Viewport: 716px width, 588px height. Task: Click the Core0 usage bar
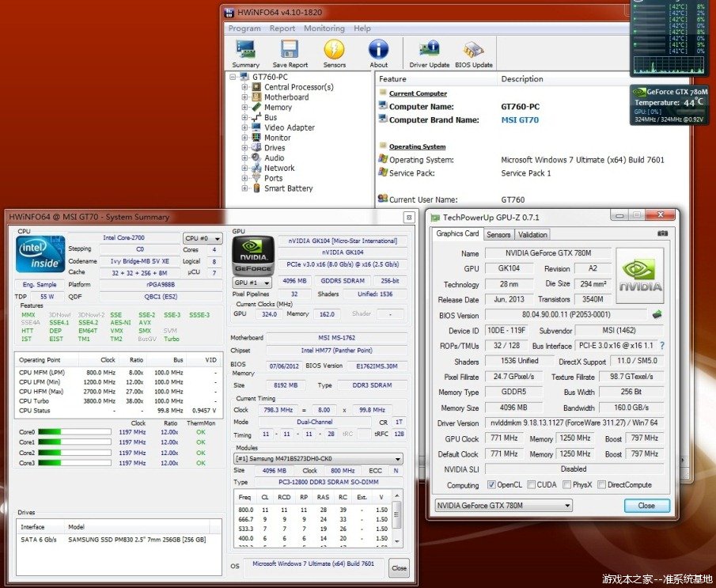pos(74,432)
